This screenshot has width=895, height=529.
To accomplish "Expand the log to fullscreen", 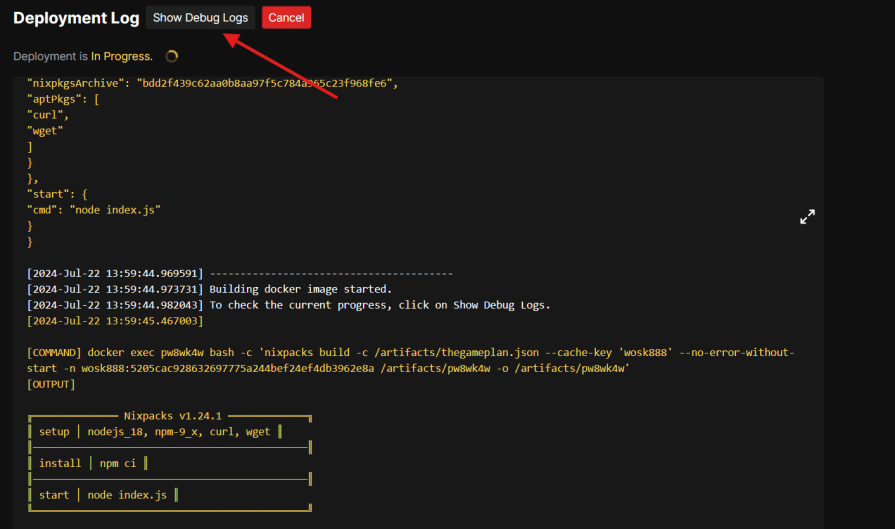I will 807,217.
